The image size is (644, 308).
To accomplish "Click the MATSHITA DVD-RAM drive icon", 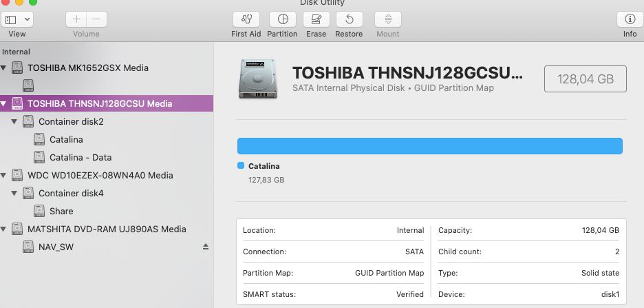I will (17, 229).
